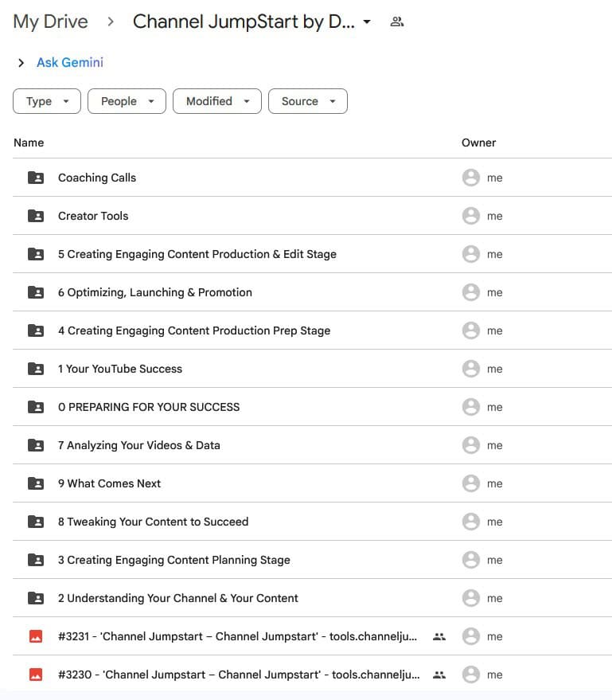This screenshot has width=612, height=700.
Task: Sort by the Name column header
Action: pos(29,143)
